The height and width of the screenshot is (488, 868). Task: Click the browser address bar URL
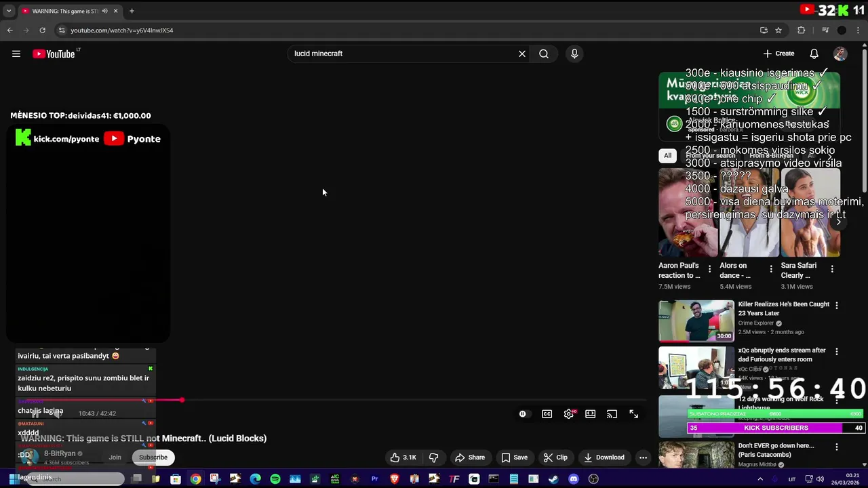(122, 30)
